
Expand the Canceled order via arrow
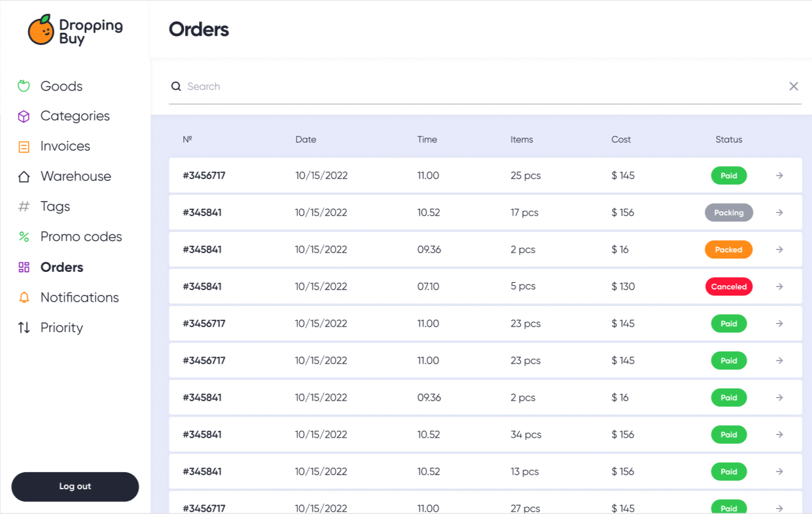point(779,286)
